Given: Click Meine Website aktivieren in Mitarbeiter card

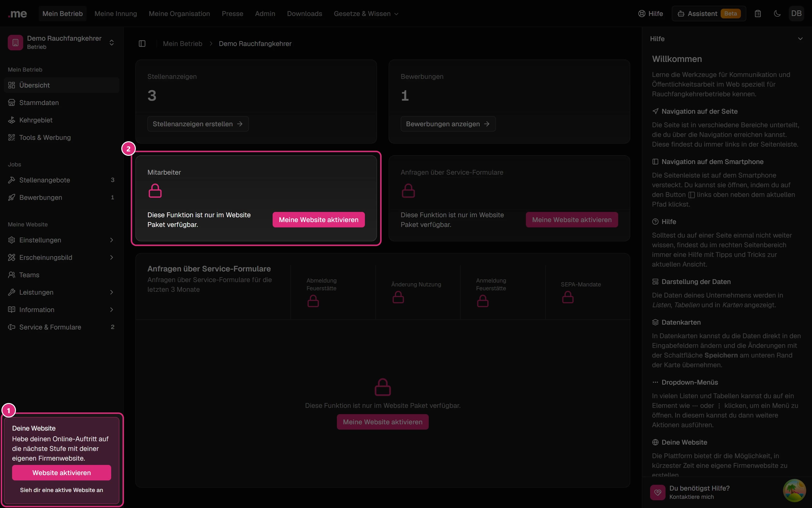Looking at the screenshot, I should [x=319, y=220].
